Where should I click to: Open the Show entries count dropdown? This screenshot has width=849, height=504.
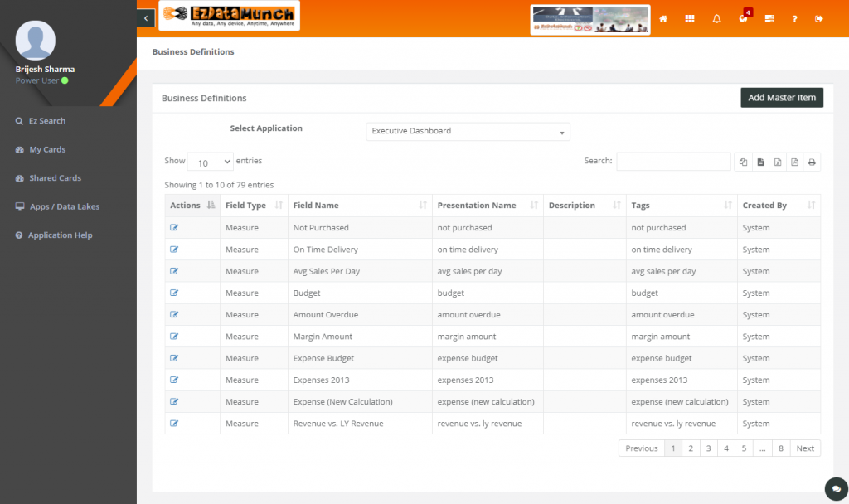coord(210,162)
